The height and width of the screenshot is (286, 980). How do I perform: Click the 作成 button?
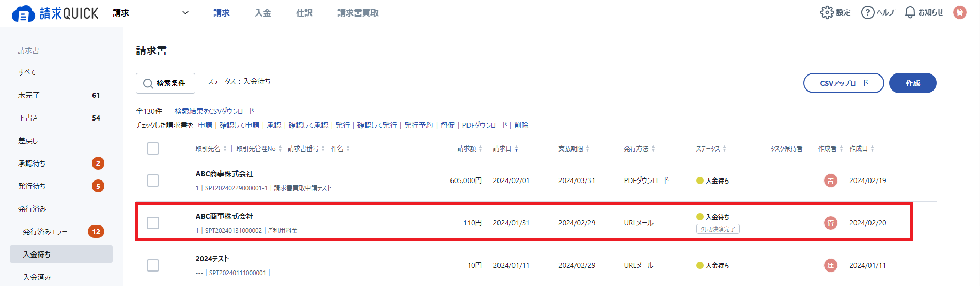tap(912, 83)
